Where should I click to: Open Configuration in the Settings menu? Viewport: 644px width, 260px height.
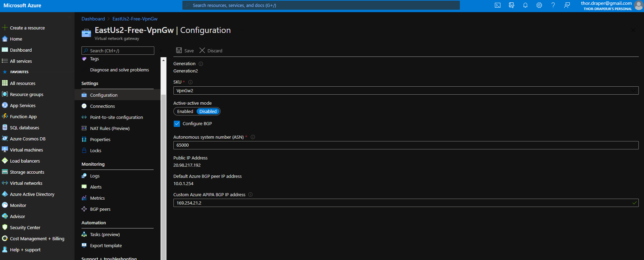pyautogui.click(x=118, y=95)
